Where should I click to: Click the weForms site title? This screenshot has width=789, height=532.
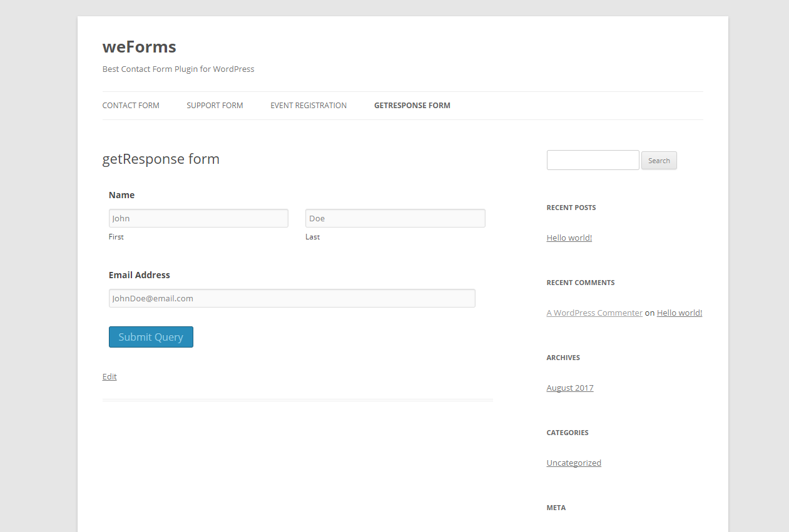point(139,46)
